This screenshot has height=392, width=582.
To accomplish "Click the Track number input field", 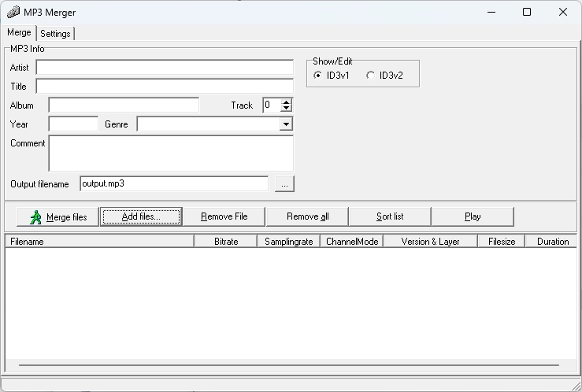I will pos(272,105).
